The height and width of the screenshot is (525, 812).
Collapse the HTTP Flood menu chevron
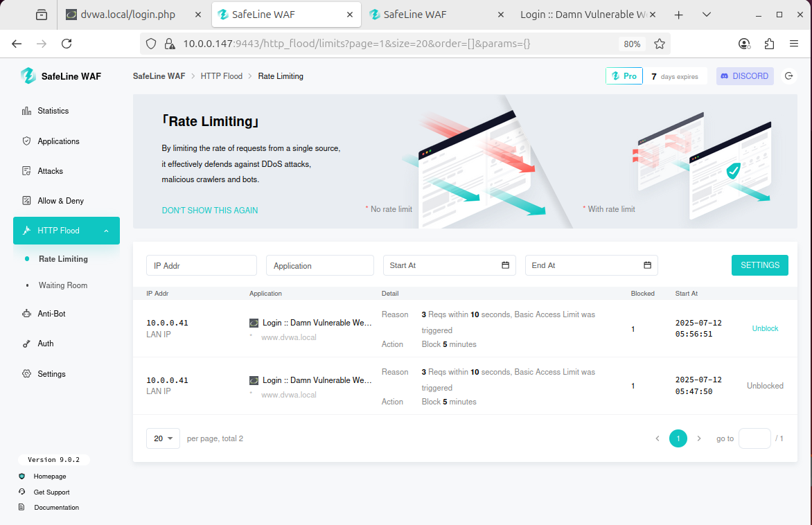pyautogui.click(x=106, y=231)
